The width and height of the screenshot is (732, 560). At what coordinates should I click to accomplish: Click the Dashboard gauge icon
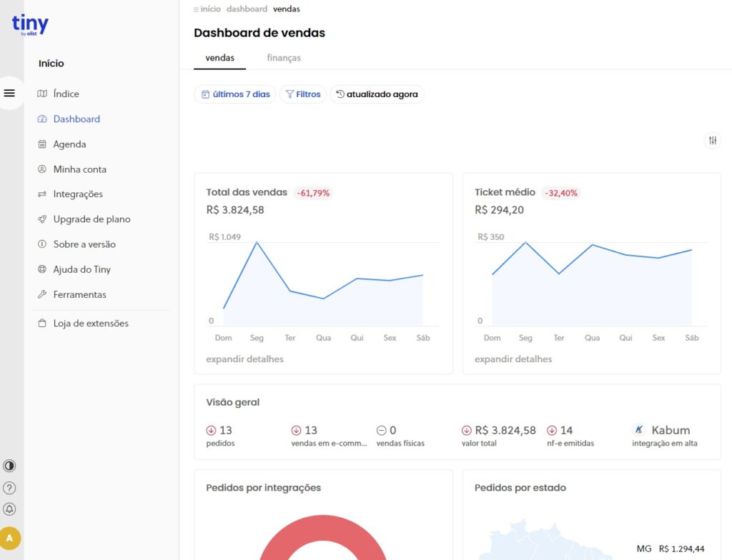[x=42, y=119]
